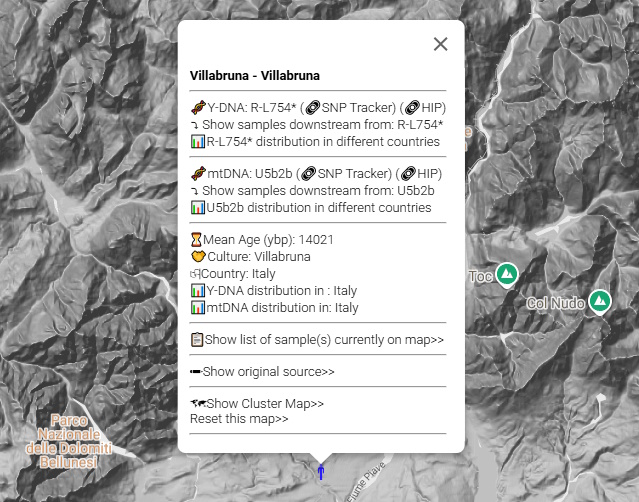Show samples downstream from U5b2b
The height and width of the screenshot is (502, 639).
(318, 190)
